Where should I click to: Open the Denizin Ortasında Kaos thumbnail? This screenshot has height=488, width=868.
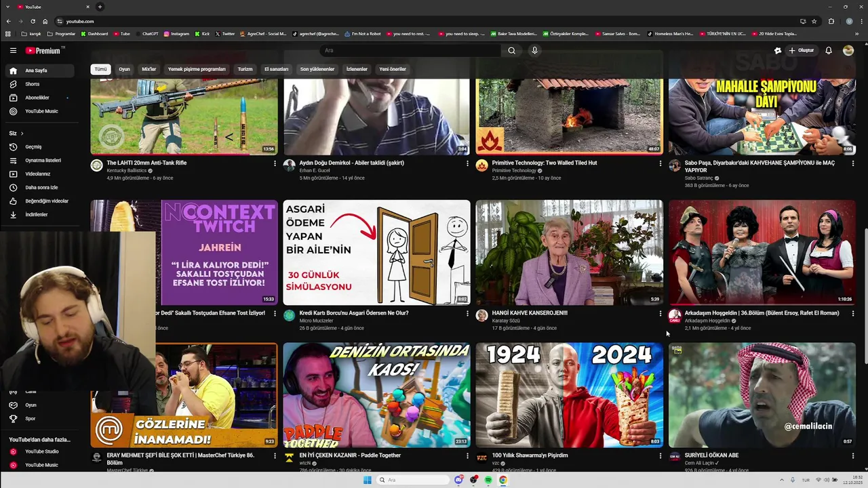[376, 395]
